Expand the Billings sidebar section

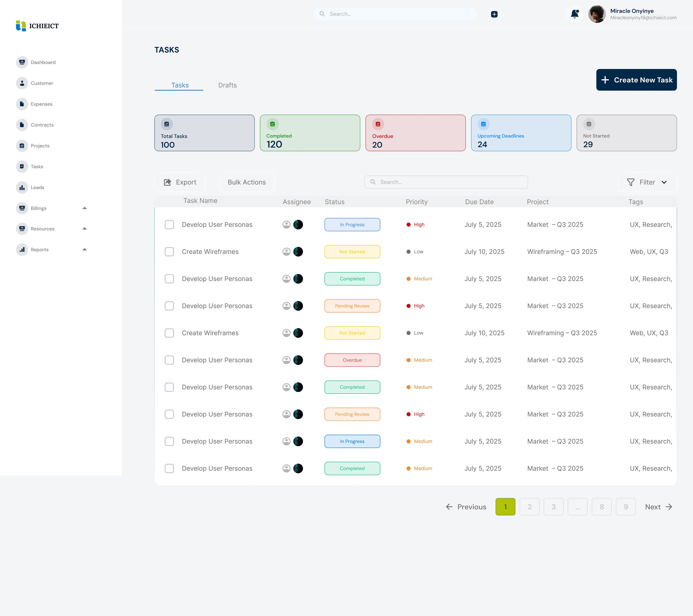pos(84,208)
